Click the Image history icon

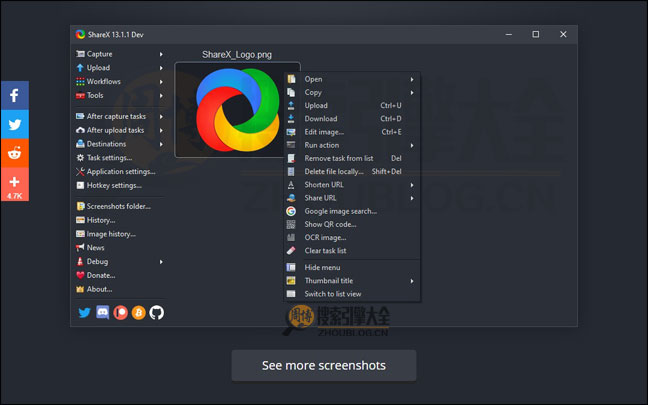click(80, 234)
